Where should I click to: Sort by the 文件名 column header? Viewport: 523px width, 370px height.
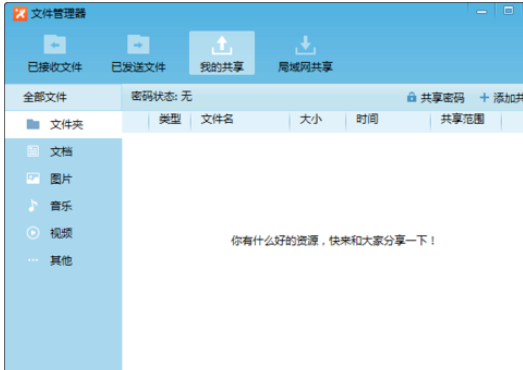[x=217, y=119]
